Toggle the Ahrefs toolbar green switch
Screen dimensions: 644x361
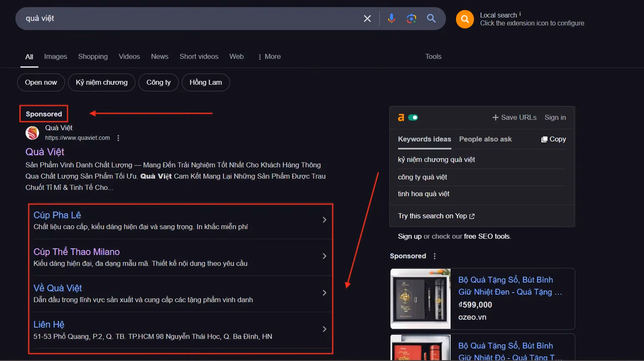click(x=413, y=118)
